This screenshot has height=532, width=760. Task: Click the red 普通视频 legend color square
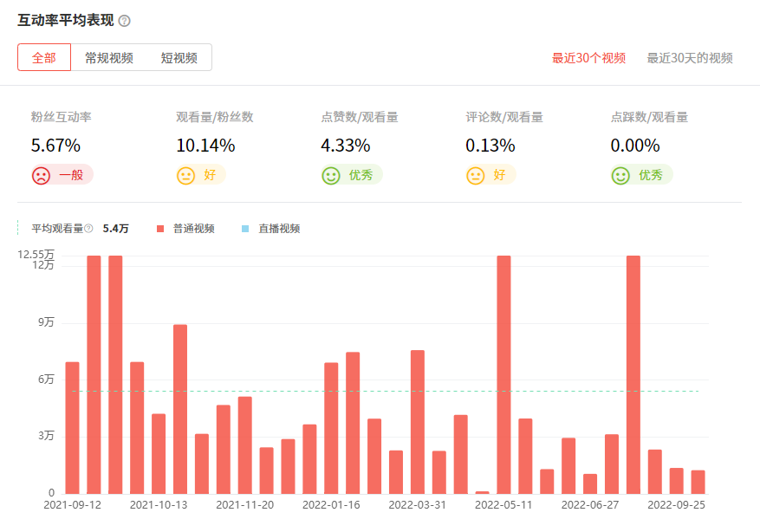(x=159, y=229)
